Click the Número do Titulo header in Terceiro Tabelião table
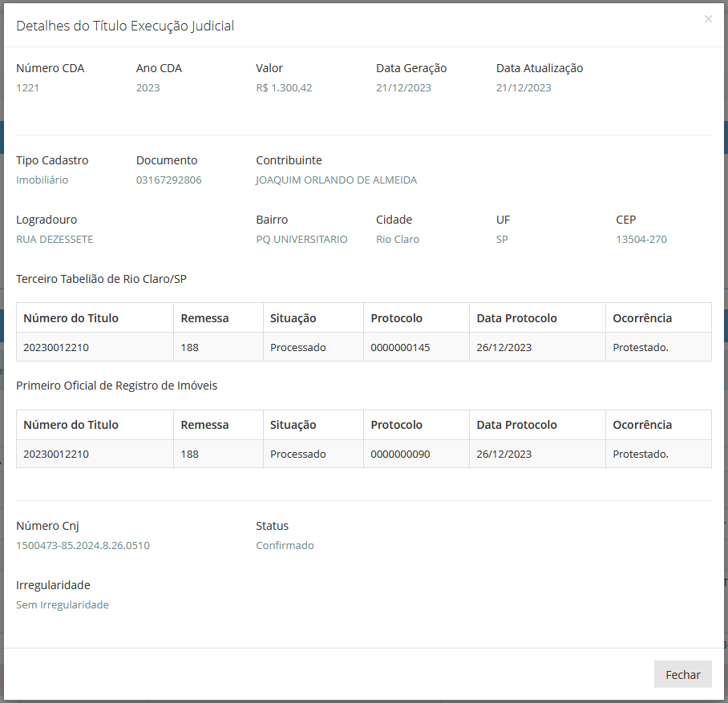 coord(71,318)
